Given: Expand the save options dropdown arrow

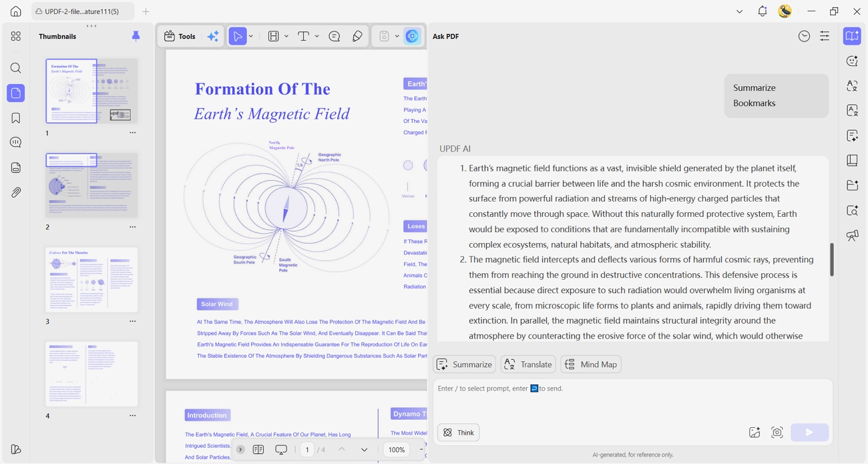Looking at the screenshot, I should [x=397, y=36].
